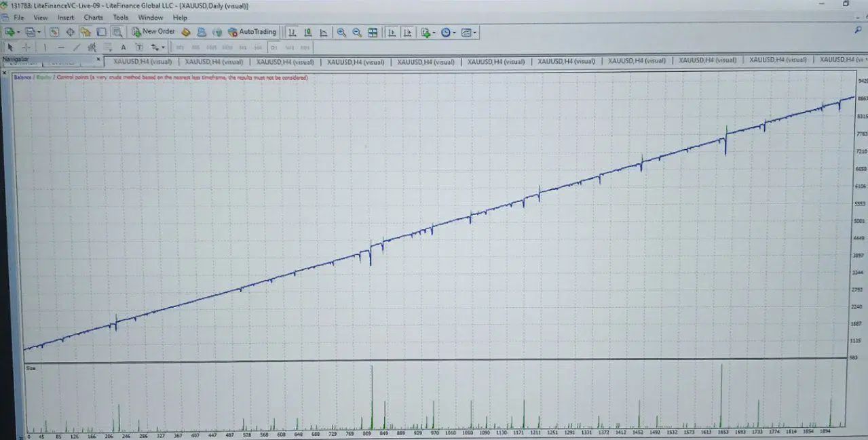This screenshot has width=868, height=440.
Task: Click the blue icon right of MetaEditor
Action: (x=202, y=32)
